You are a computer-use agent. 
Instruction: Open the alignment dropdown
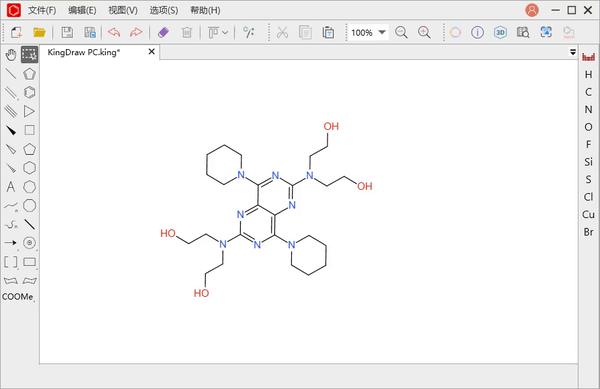[x=218, y=33]
